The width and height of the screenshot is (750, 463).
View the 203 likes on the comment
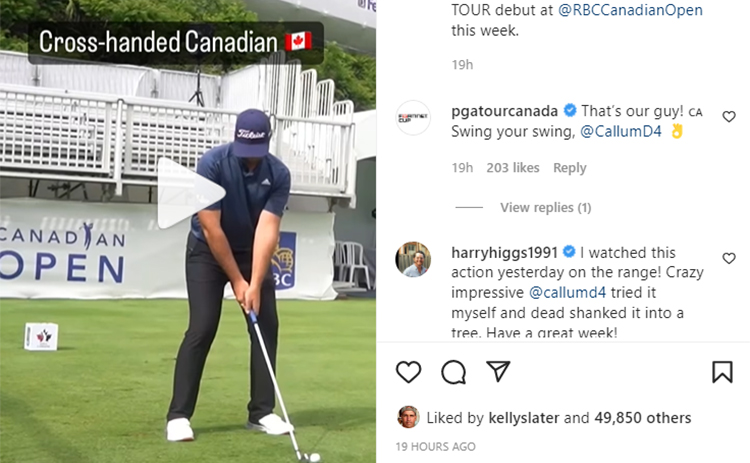(513, 168)
